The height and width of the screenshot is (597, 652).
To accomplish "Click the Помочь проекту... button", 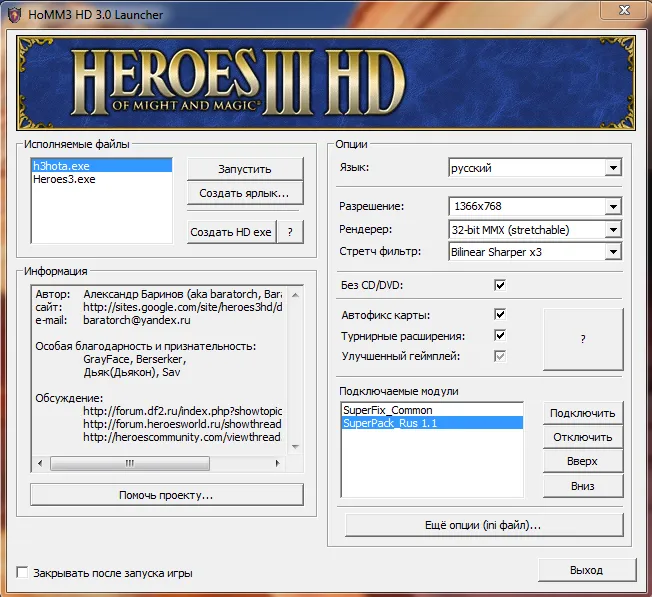I will pos(166,495).
